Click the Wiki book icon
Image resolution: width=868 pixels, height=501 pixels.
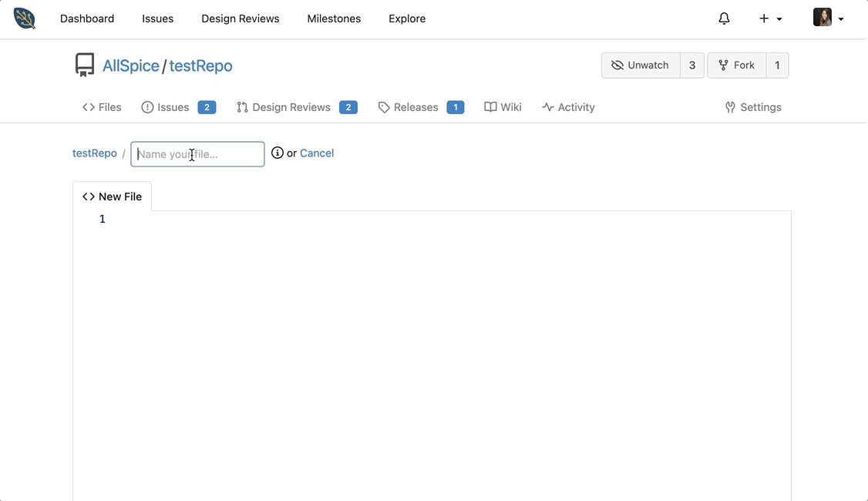pyautogui.click(x=489, y=107)
